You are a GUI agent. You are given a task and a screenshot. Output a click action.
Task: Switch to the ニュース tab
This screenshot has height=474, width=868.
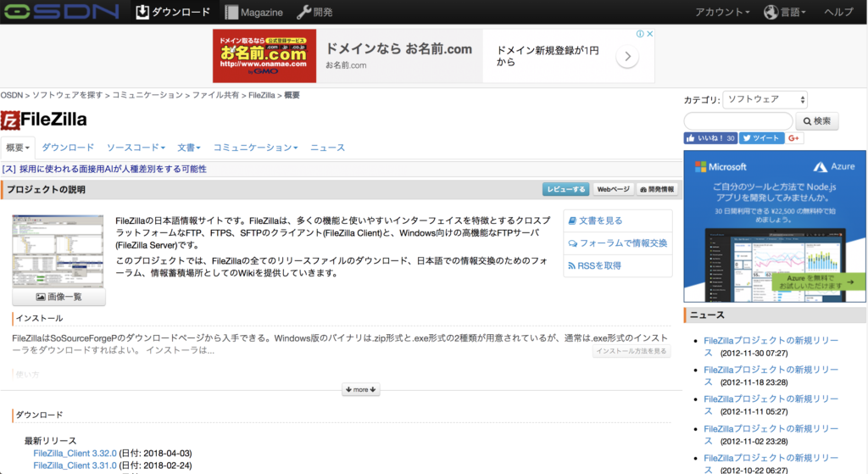coord(327,148)
